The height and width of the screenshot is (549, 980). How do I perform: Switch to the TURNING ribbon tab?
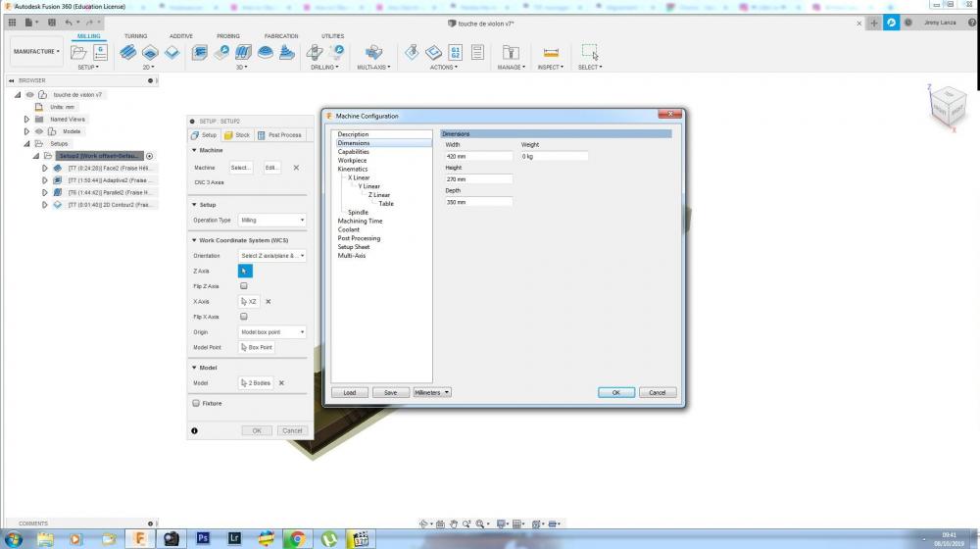(x=135, y=36)
